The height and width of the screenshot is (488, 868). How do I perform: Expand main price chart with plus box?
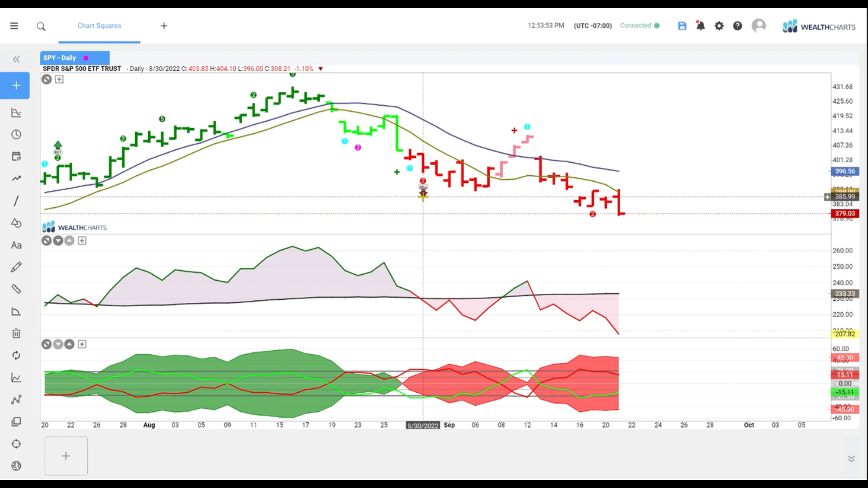tap(59, 80)
